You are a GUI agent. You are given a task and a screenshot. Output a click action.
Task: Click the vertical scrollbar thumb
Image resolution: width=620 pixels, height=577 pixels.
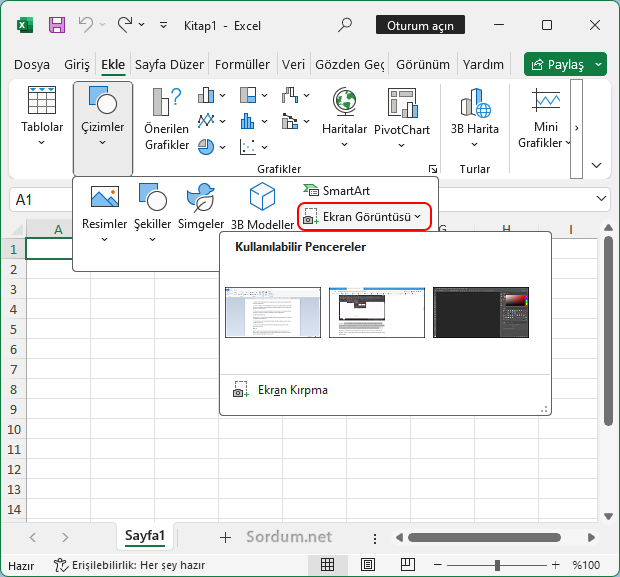click(609, 330)
